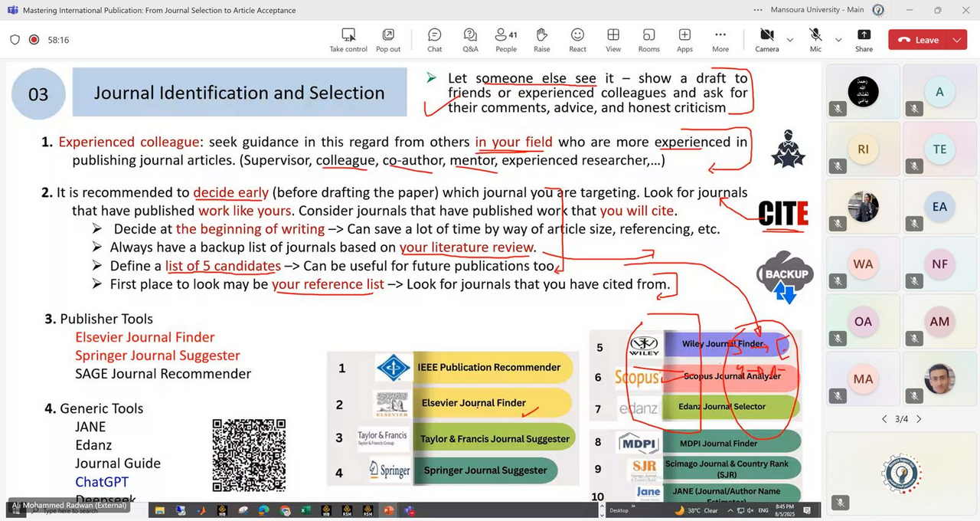Open breakout Rooms
Screen dimensions: 980x521
click(649, 40)
